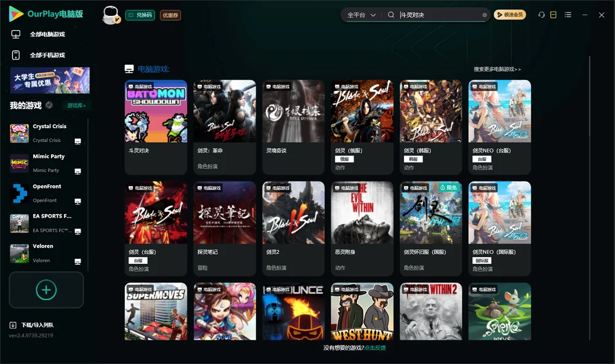Viewport: 615px width, 364px height.
Task: Open the 剑灵NEO（台服）game card
Action: 499,127
